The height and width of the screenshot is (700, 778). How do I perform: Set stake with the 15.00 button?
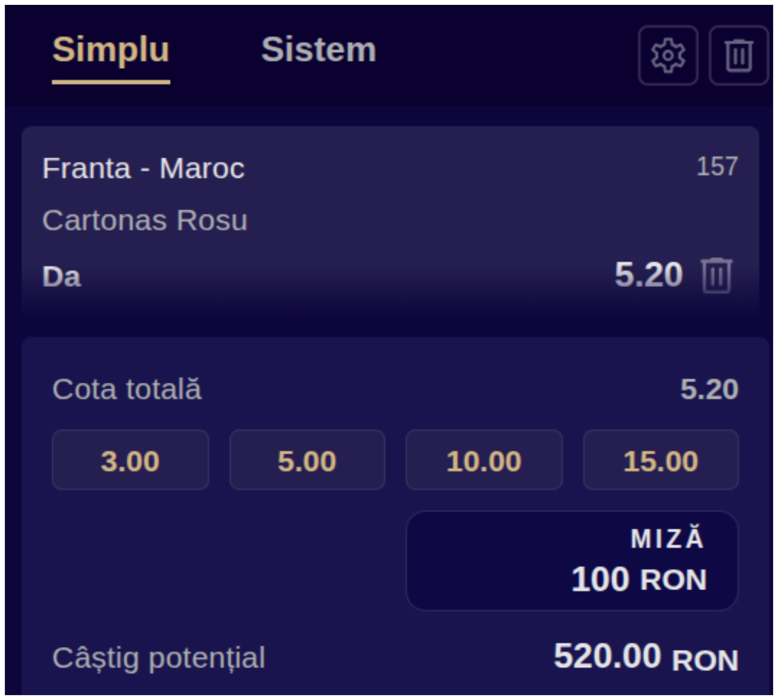[661, 460]
